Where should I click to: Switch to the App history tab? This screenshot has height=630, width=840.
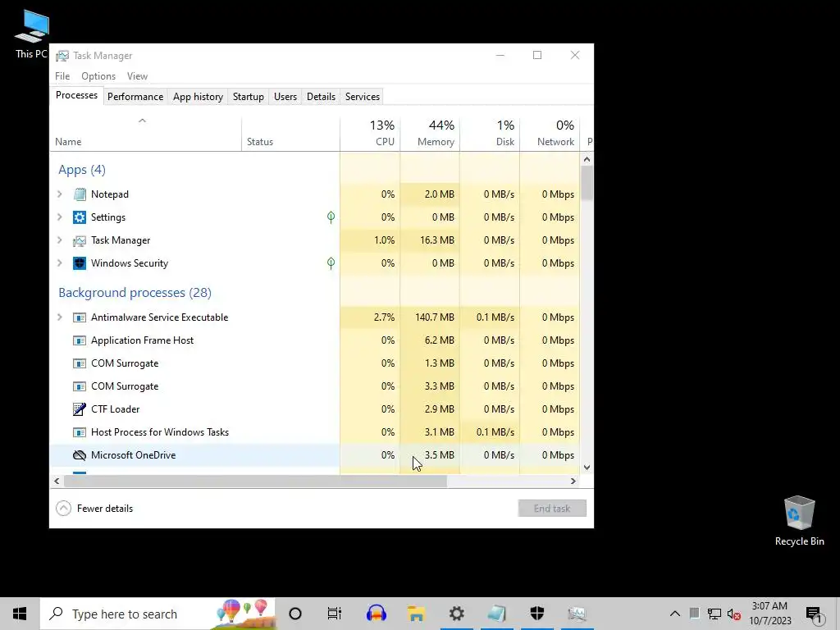point(198,97)
